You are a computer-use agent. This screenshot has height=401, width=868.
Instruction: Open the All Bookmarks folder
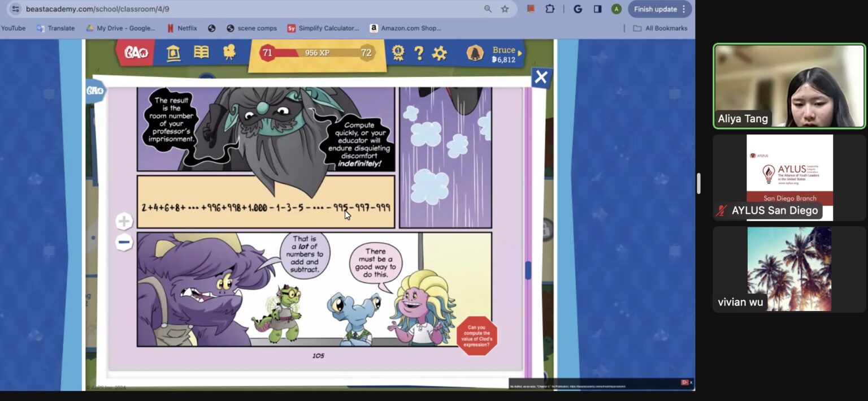pos(660,28)
